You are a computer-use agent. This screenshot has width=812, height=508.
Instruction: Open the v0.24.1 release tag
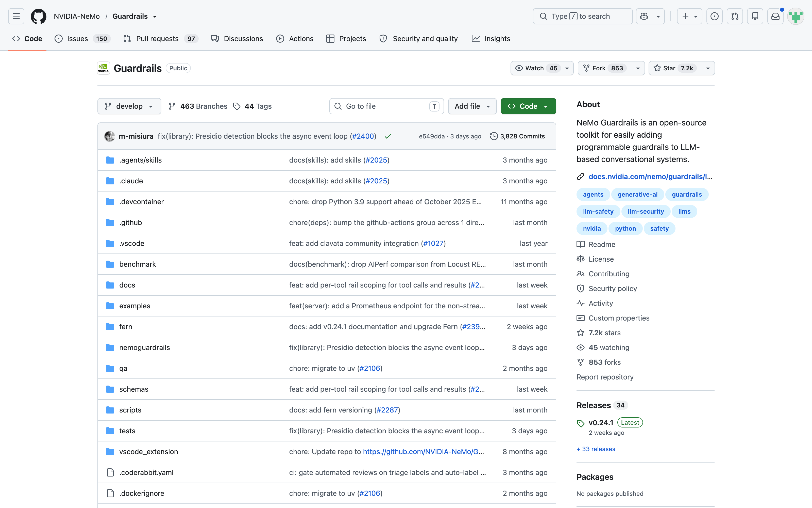tap(601, 423)
